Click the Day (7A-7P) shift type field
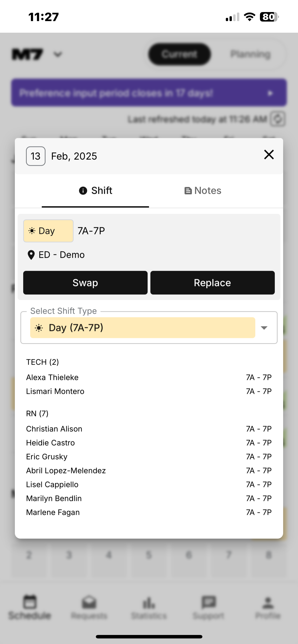The height and width of the screenshot is (644, 298). tap(142, 328)
